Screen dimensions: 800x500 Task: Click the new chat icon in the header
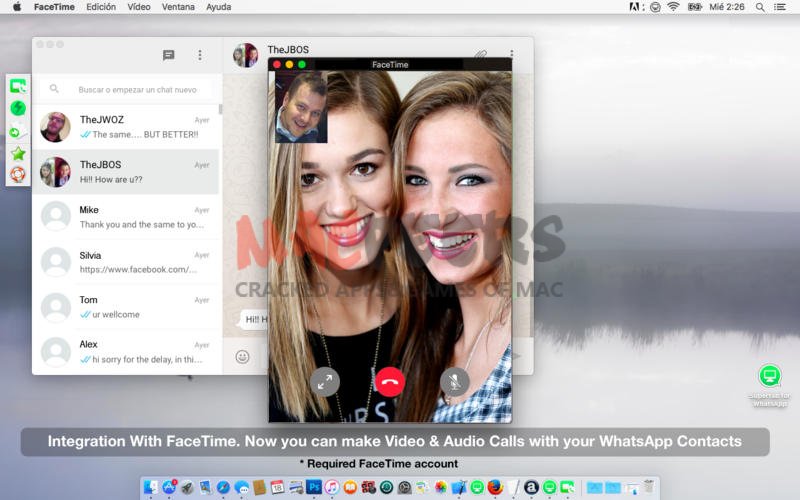pos(168,56)
